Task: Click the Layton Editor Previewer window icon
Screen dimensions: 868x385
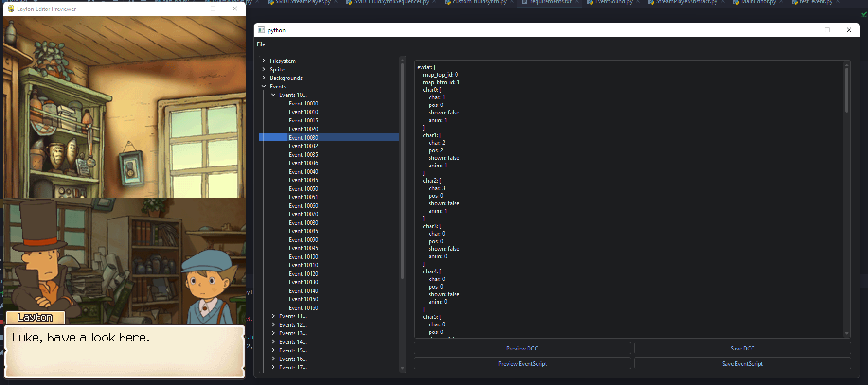Action: 11,9
